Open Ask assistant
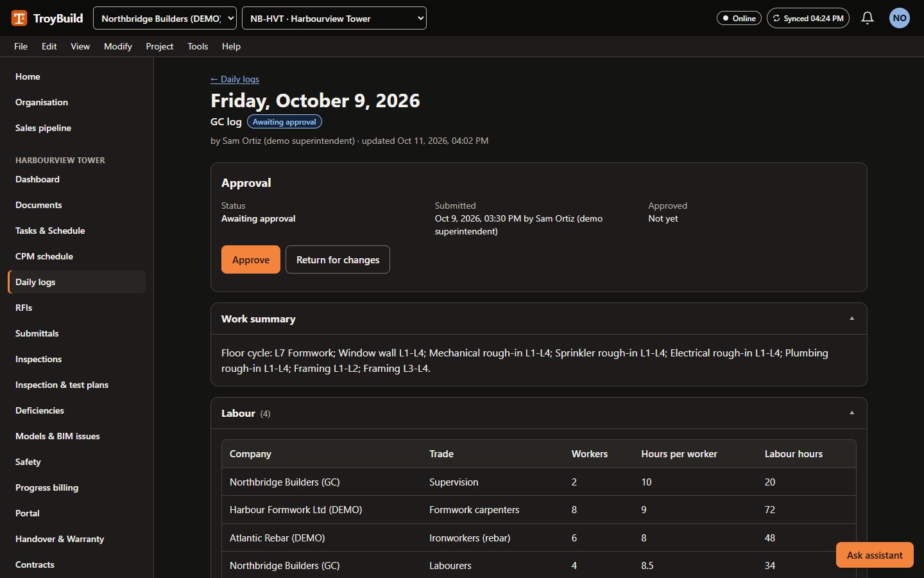924x578 pixels. coord(875,555)
